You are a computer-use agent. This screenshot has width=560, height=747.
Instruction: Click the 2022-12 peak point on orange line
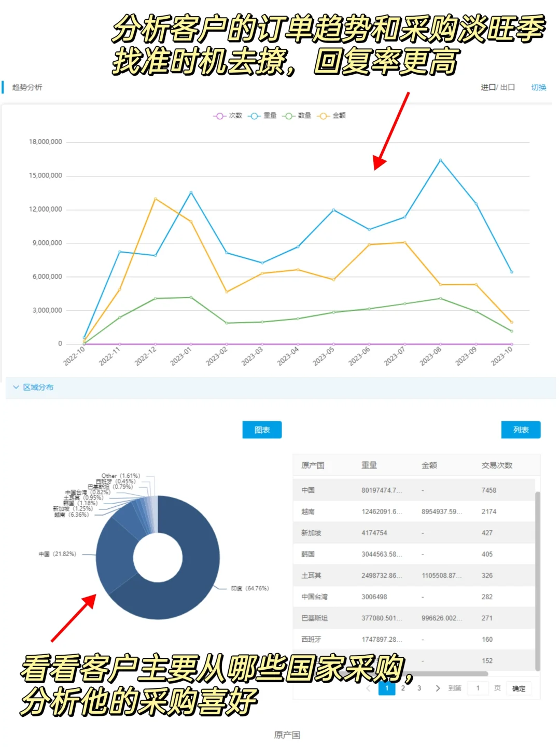(x=155, y=199)
